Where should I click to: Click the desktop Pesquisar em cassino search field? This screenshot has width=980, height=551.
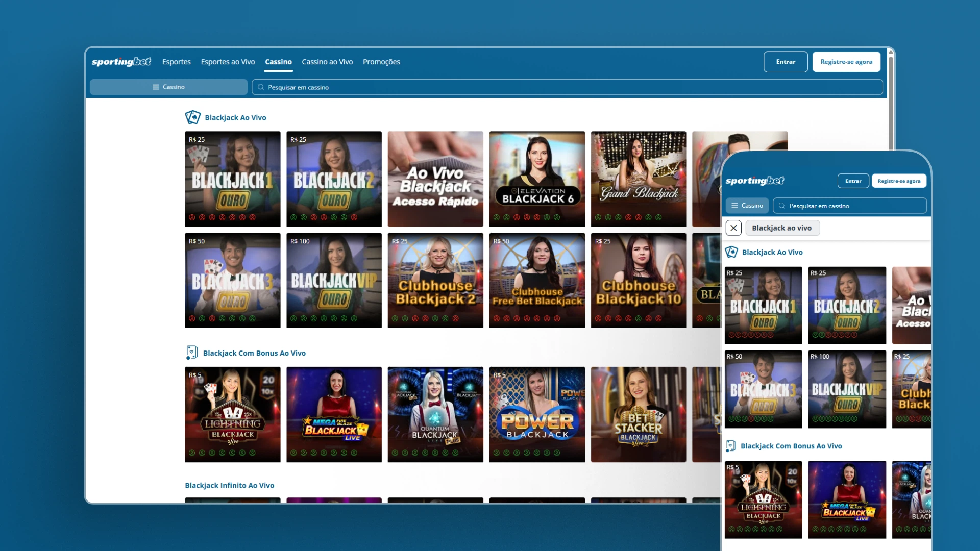[x=567, y=87]
